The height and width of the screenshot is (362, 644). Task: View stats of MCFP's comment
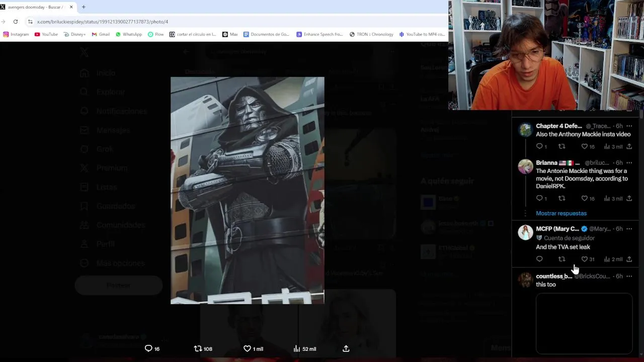(613, 259)
